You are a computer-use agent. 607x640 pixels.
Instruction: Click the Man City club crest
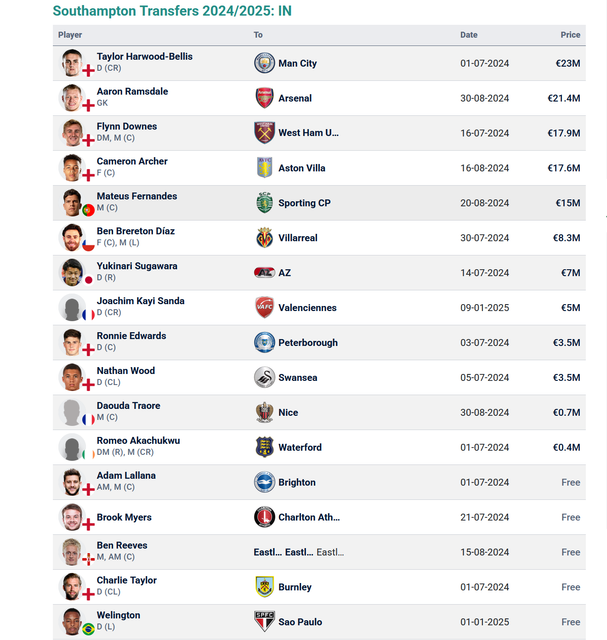(x=264, y=63)
